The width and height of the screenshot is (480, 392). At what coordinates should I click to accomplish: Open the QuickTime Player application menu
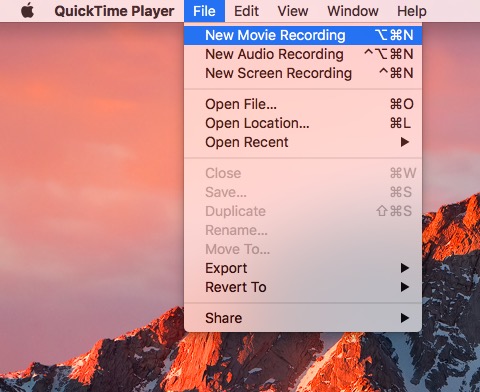114,11
